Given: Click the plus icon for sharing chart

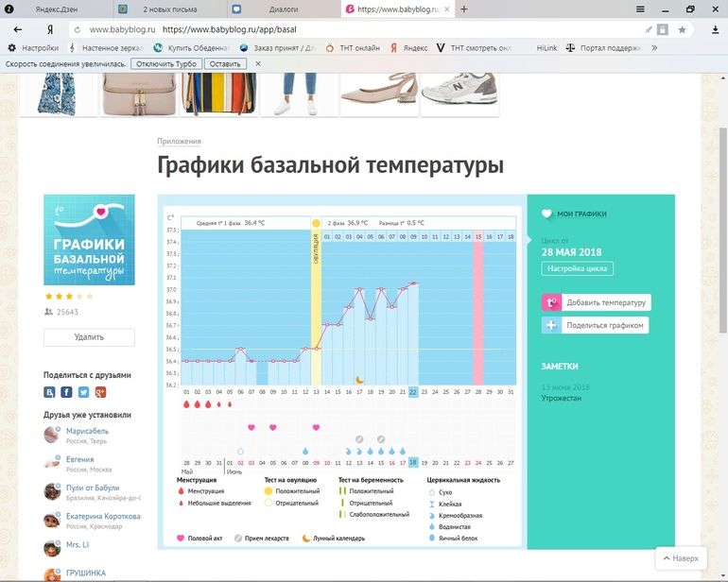Looking at the screenshot, I should [x=551, y=325].
